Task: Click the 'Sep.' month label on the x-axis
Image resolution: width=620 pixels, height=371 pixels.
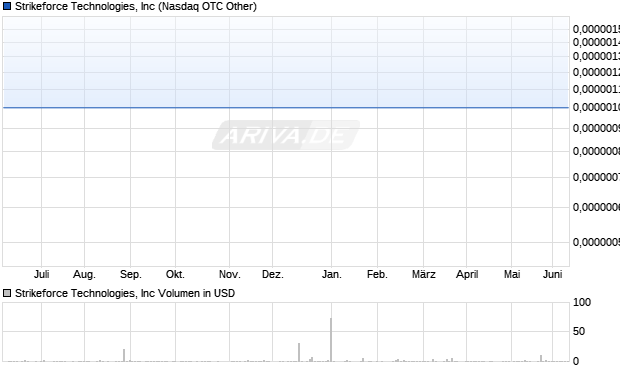Action: [x=131, y=274]
